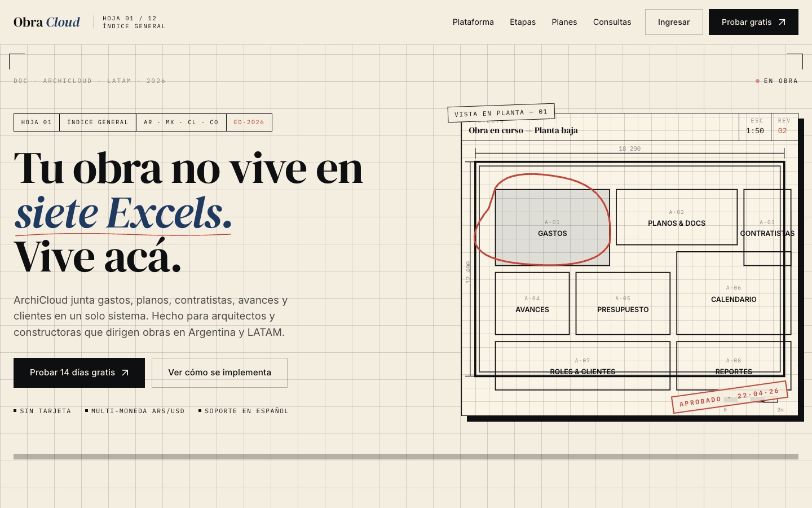
Task: Click the Probar gratis header button
Action: coord(753,22)
